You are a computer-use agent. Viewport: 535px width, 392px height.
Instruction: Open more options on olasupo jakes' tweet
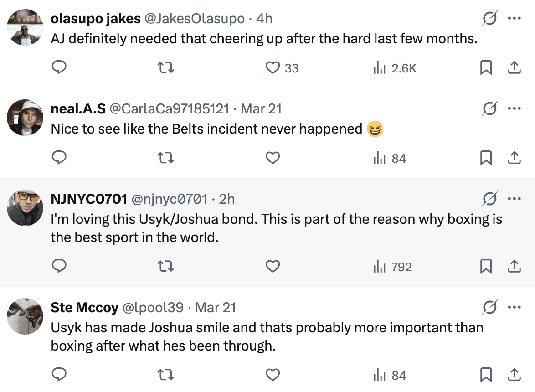click(x=514, y=19)
